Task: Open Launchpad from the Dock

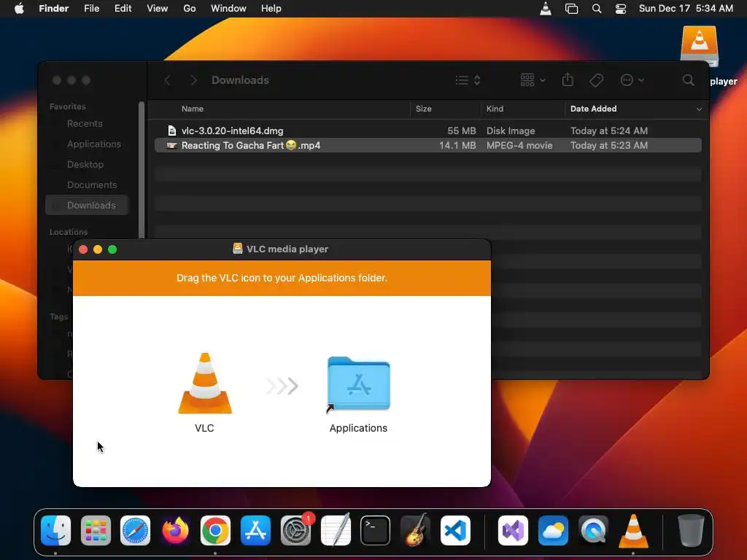Action: point(96,530)
